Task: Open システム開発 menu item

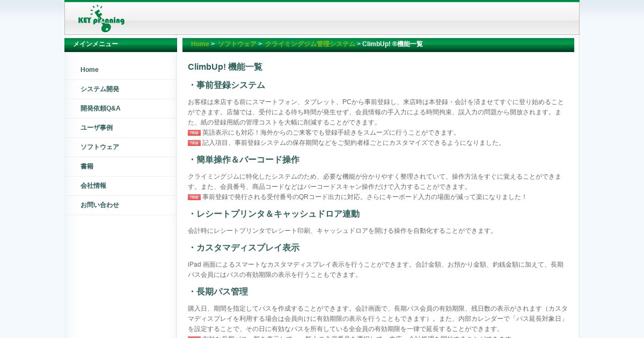Action: coord(121,89)
